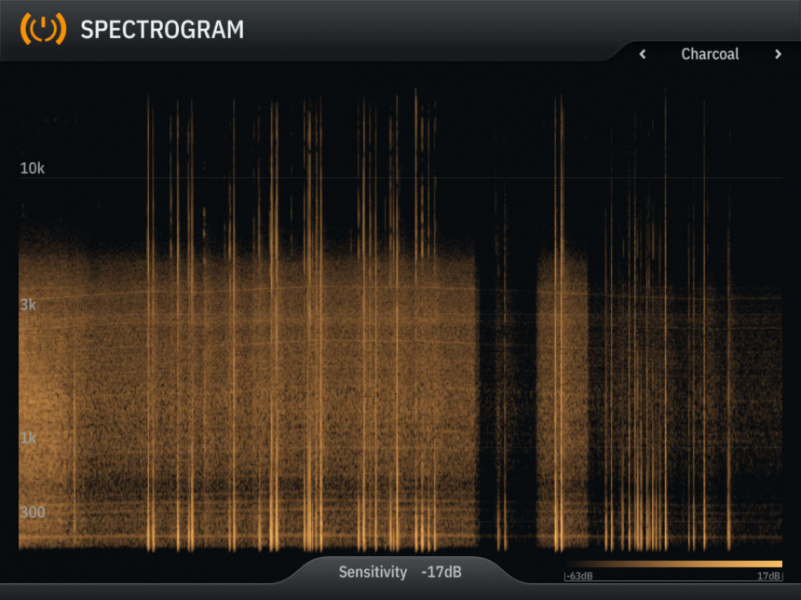Click the orange amplitude gradient bar
Image resolution: width=801 pixels, height=600 pixels.
pyautogui.click(x=675, y=562)
